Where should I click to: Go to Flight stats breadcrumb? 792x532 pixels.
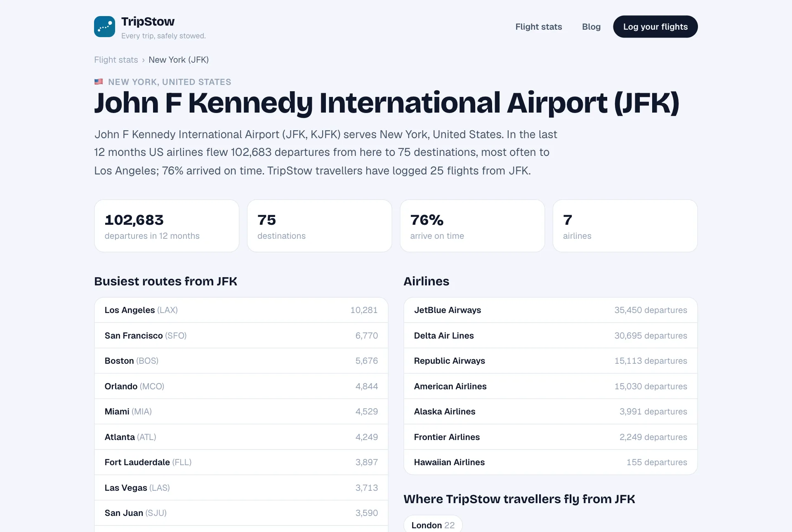coord(116,60)
